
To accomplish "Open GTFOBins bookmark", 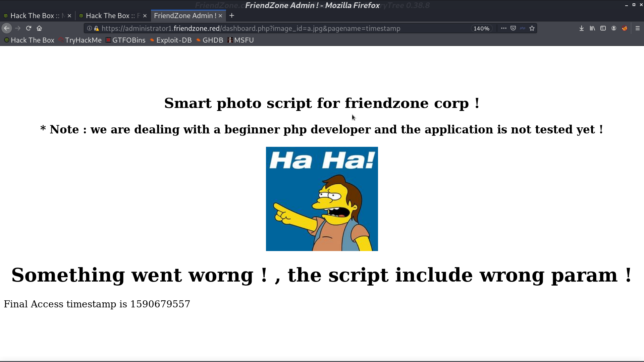I will coord(125,40).
